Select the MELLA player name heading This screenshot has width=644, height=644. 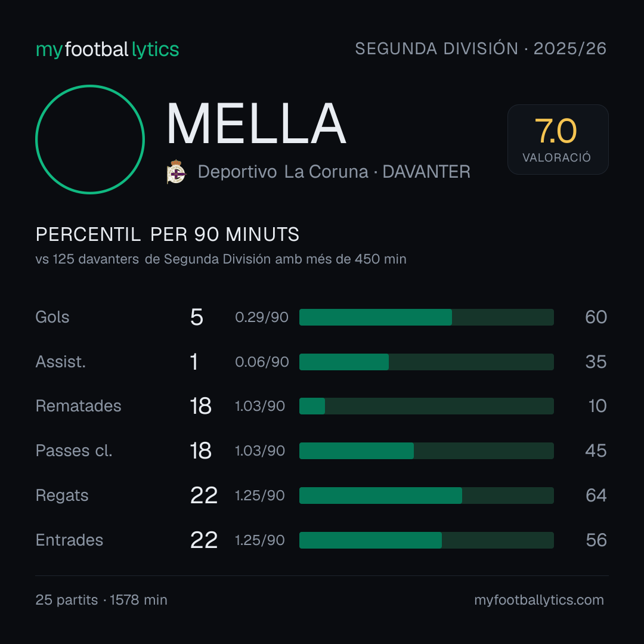[x=256, y=123]
